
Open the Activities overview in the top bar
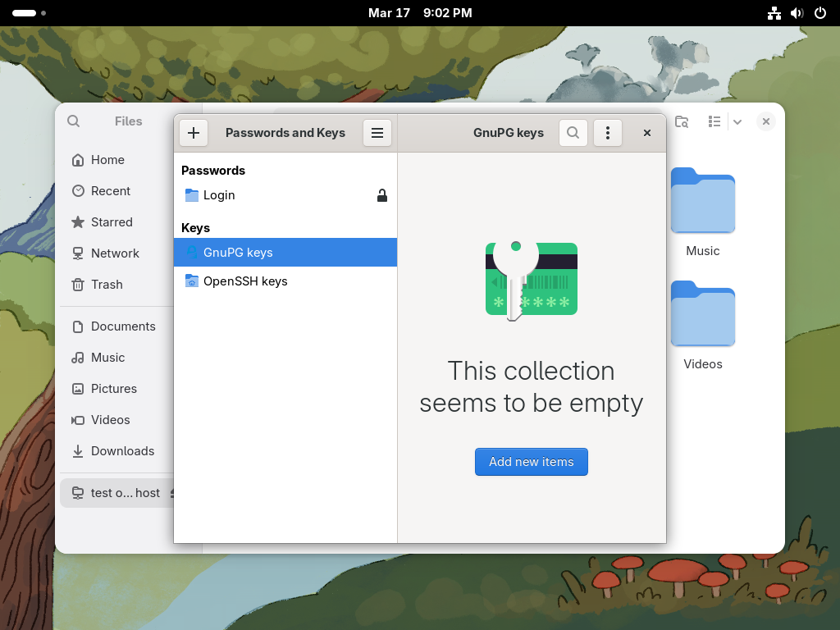[29, 13]
